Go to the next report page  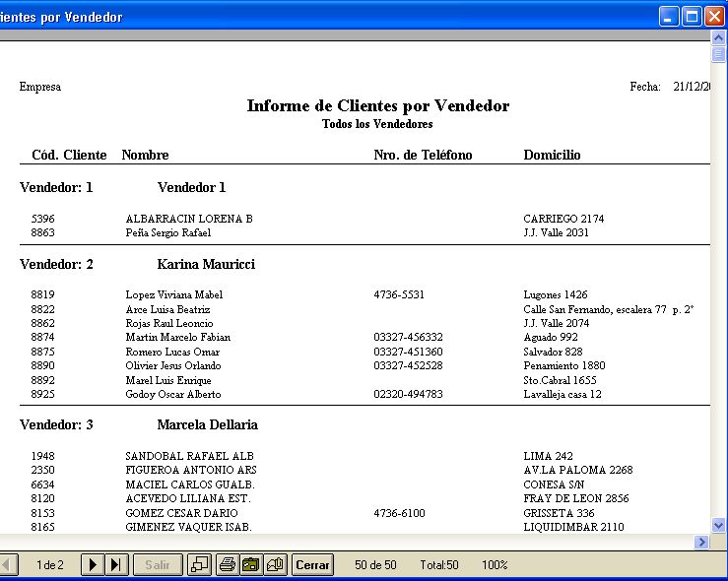pyautogui.click(x=93, y=565)
